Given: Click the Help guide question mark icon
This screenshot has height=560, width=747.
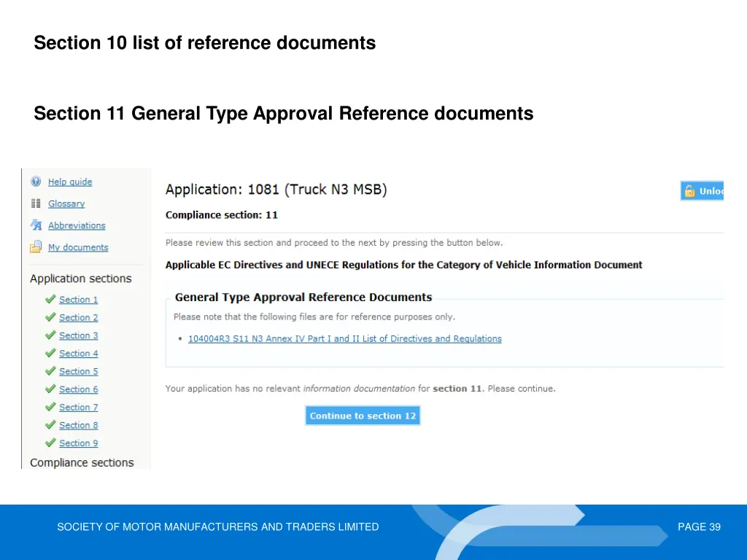Looking at the screenshot, I should 36,182.
